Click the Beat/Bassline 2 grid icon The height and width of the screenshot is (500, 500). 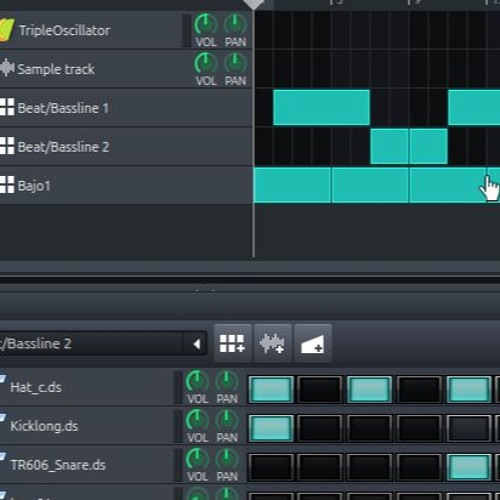pyautogui.click(x=7, y=146)
